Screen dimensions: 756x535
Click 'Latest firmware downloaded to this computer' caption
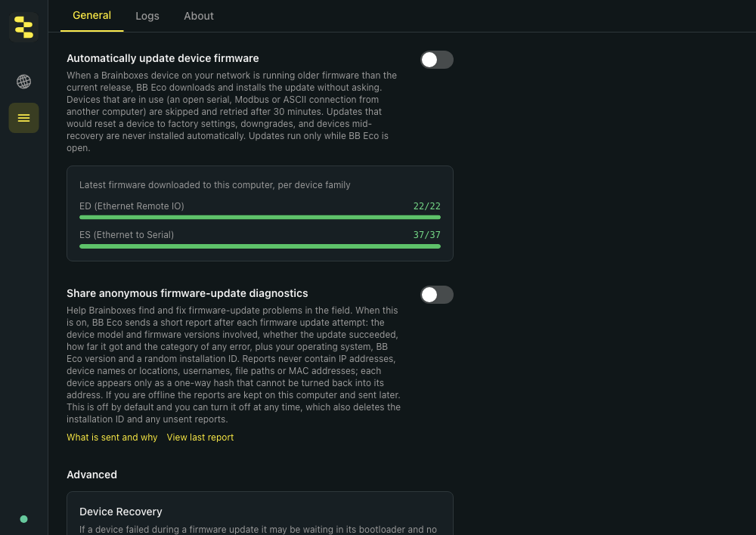pos(215,184)
